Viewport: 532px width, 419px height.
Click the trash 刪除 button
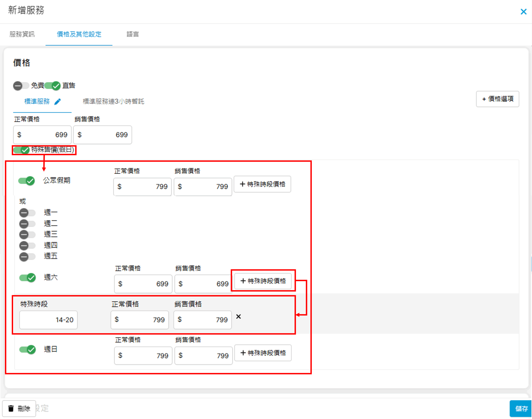[19, 408]
